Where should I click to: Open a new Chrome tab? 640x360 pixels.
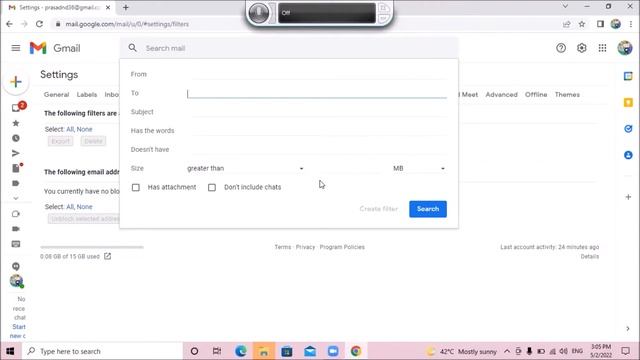pos(125,7)
